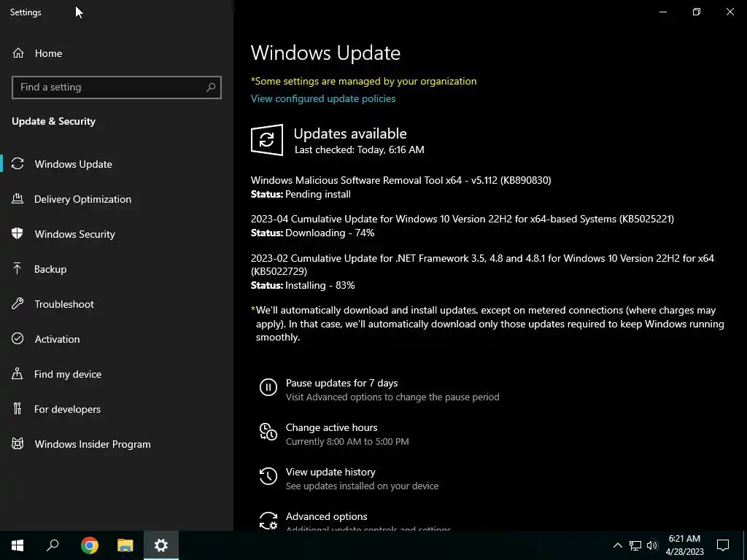Click the Change active hours clock icon

pyautogui.click(x=268, y=432)
